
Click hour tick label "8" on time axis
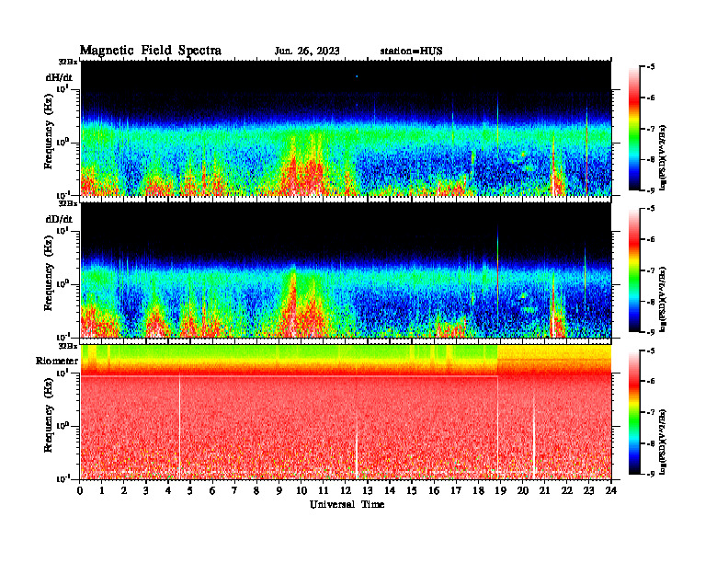(256, 491)
